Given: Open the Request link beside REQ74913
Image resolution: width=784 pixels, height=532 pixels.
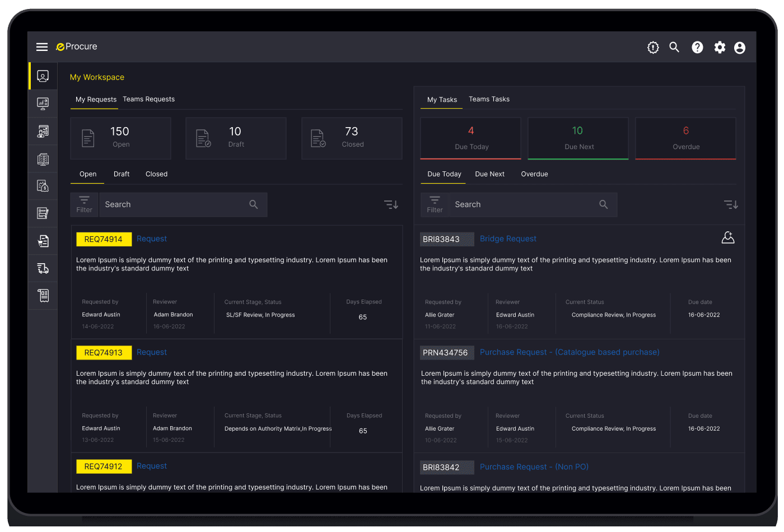Looking at the screenshot, I should 152,352.
